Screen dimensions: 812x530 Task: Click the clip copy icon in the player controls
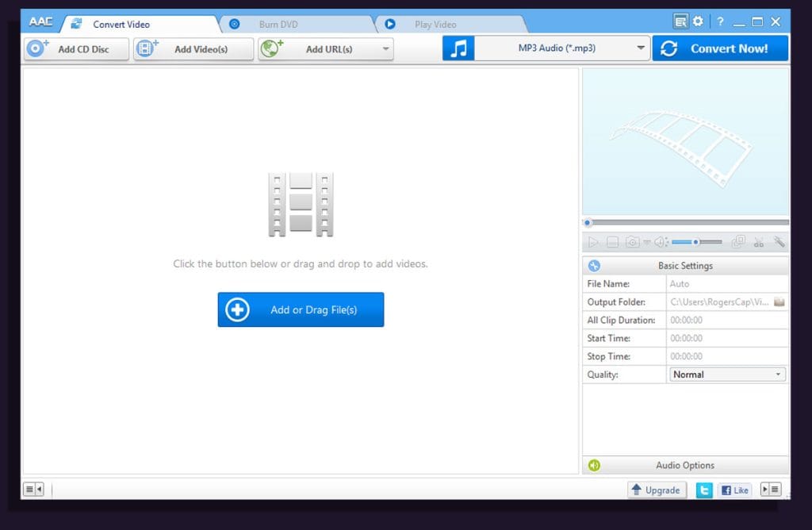738,242
